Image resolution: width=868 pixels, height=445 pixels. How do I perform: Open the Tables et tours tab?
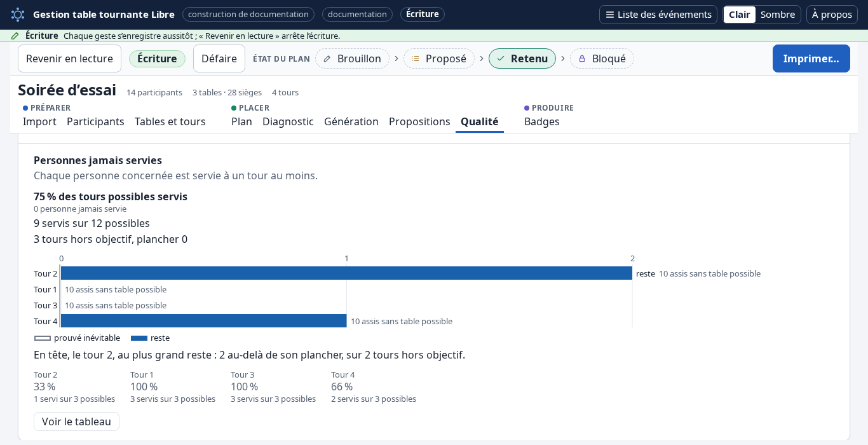pyautogui.click(x=170, y=121)
